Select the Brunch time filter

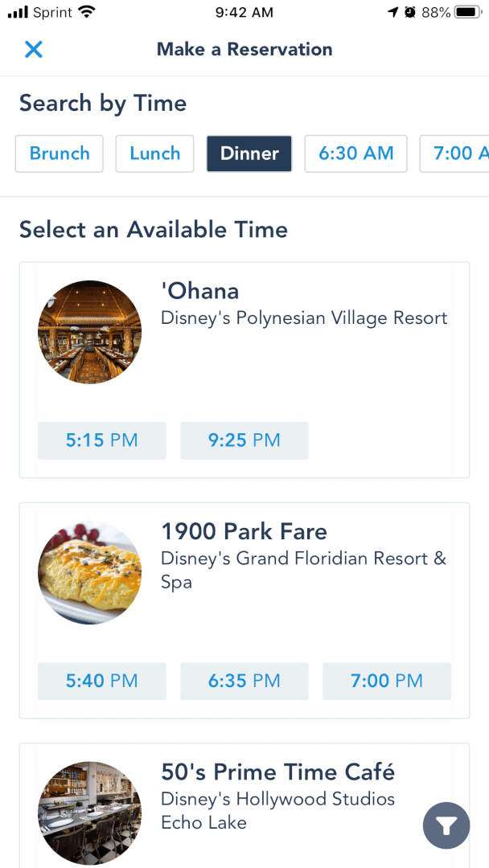(60, 154)
